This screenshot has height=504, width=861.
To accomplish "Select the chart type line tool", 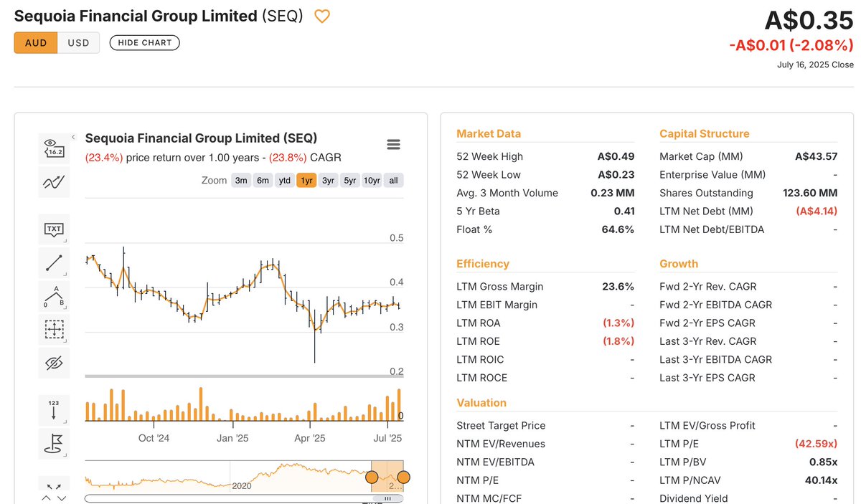I will pos(54,181).
